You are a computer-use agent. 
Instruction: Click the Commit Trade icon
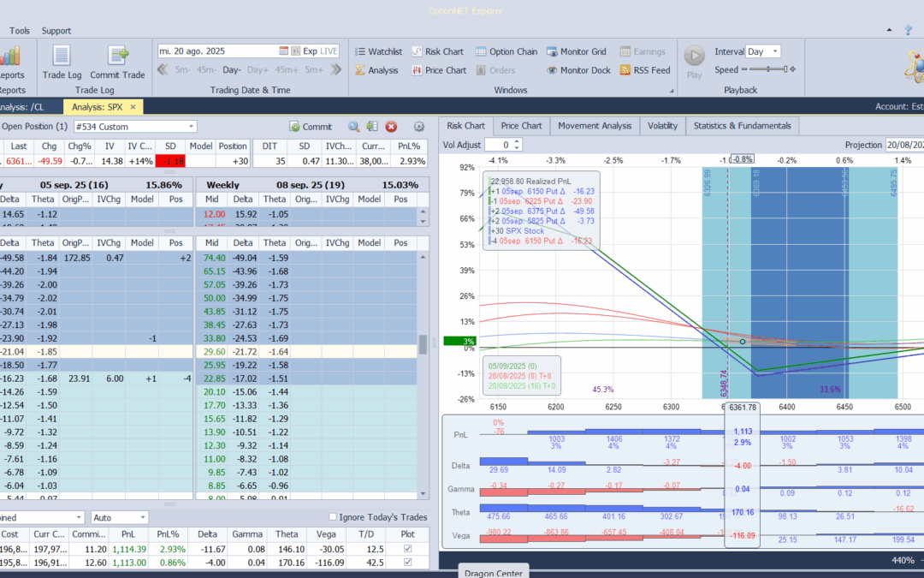point(117,57)
